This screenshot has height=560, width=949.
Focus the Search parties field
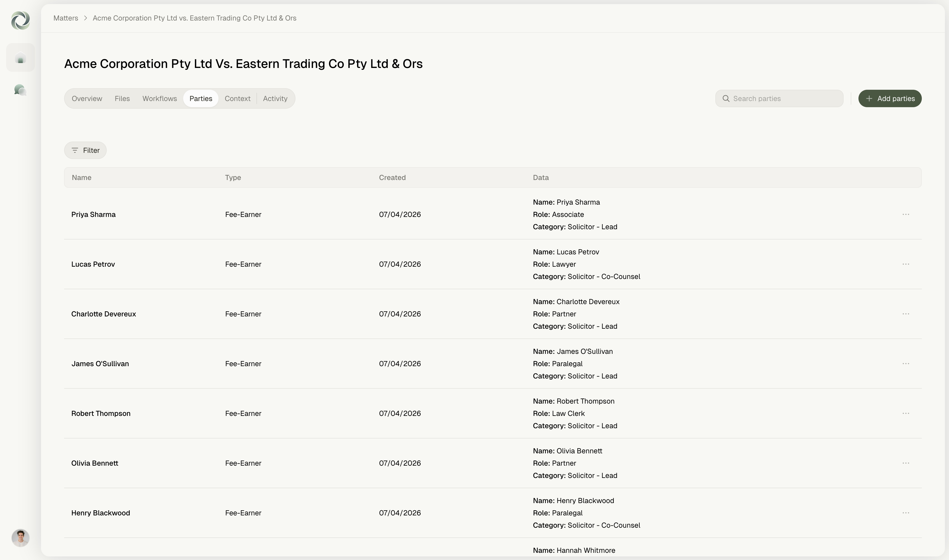[x=779, y=98]
